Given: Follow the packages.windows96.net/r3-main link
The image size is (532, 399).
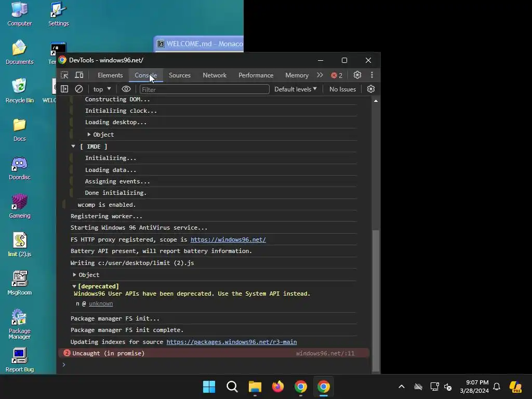Looking at the screenshot, I should (x=231, y=342).
